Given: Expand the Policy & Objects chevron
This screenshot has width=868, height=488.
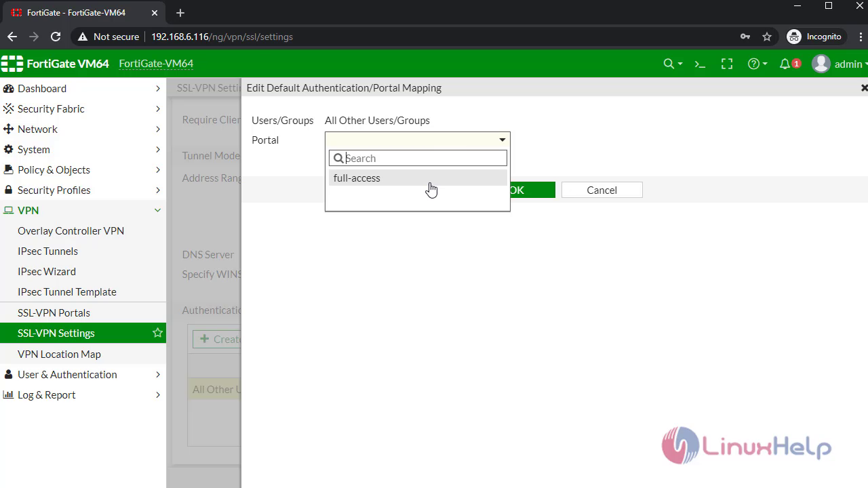Looking at the screenshot, I should pos(157,169).
